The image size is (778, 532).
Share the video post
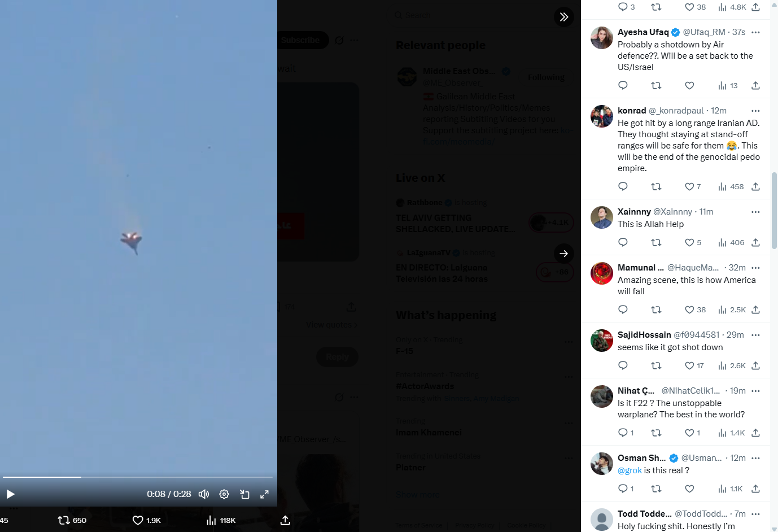coord(285,520)
